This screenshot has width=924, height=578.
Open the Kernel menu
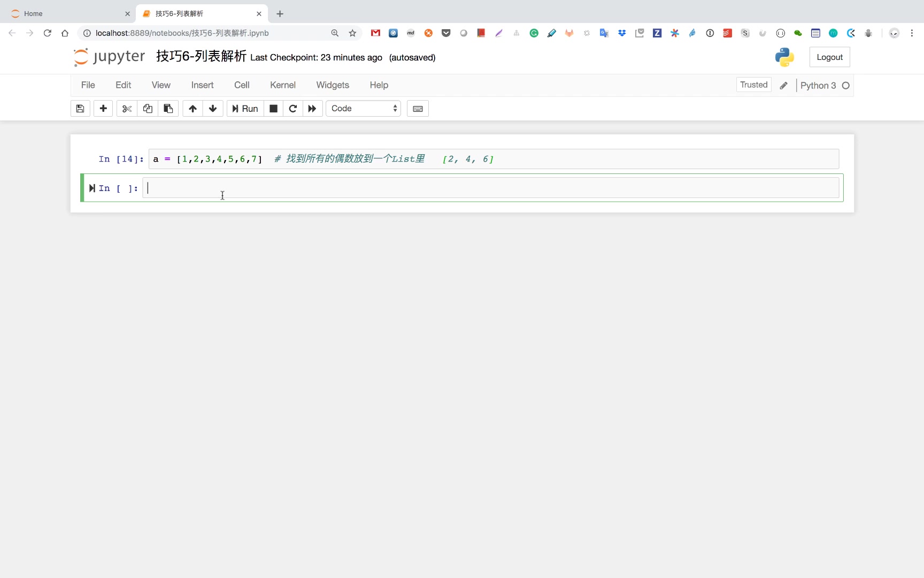282,85
